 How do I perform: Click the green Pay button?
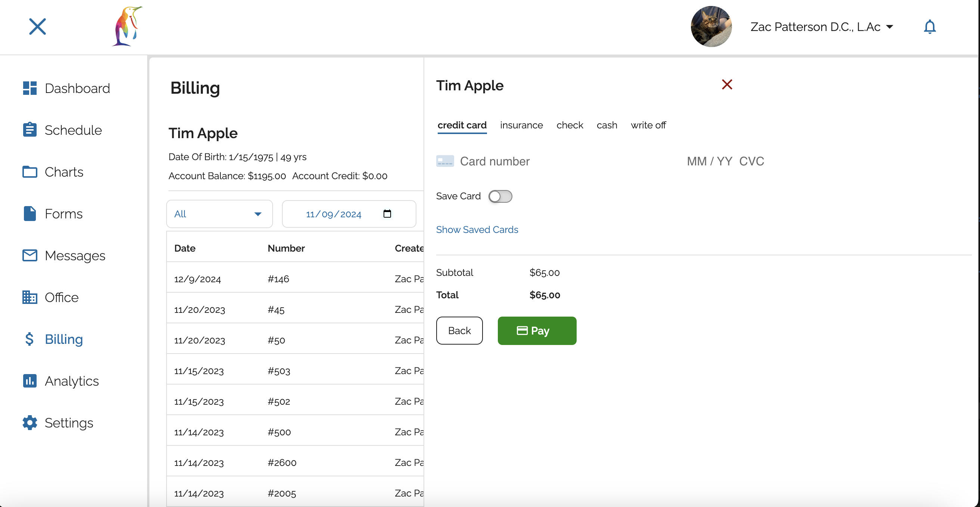tap(537, 331)
